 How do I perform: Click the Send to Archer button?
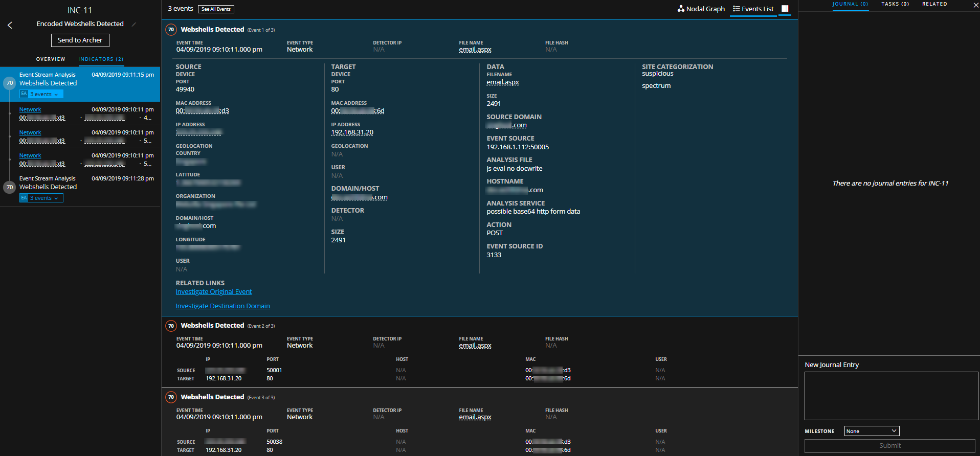(x=80, y=40)
